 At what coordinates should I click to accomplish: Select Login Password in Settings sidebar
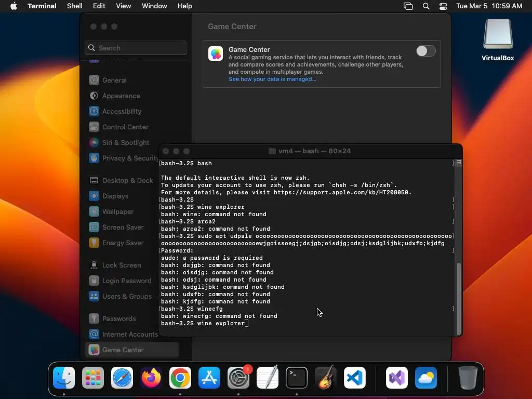click(122, 281)
